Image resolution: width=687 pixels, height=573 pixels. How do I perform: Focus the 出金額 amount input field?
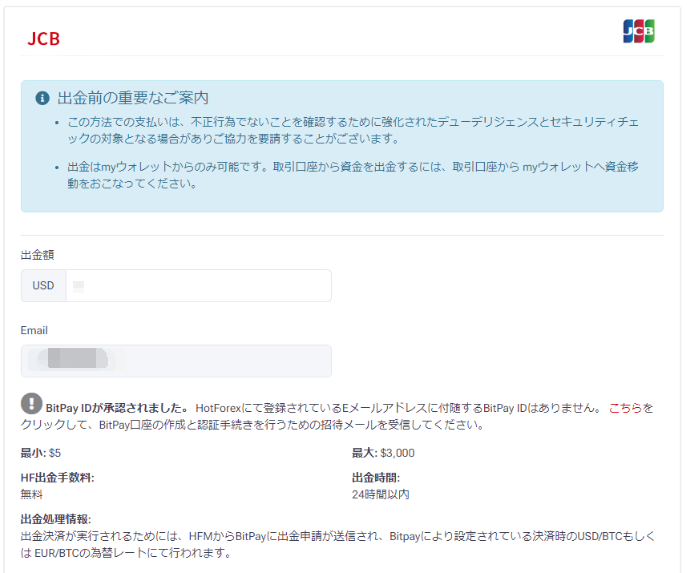click(198, 286)
